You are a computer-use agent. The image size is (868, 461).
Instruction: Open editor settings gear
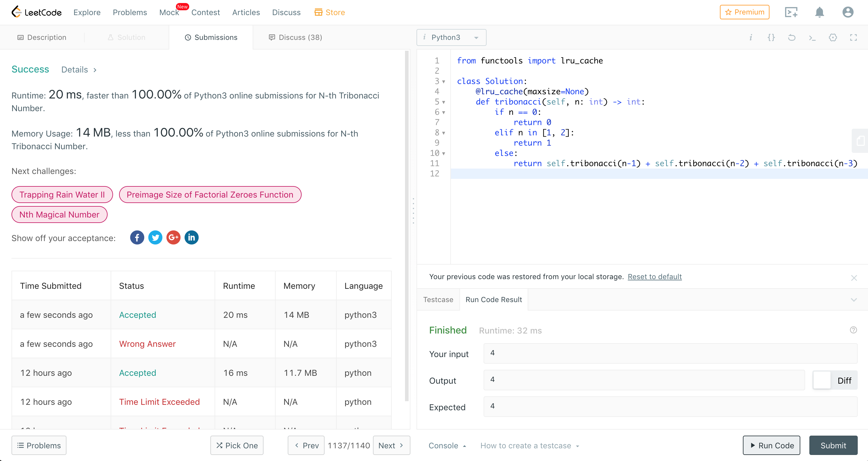tap(833, 37)
